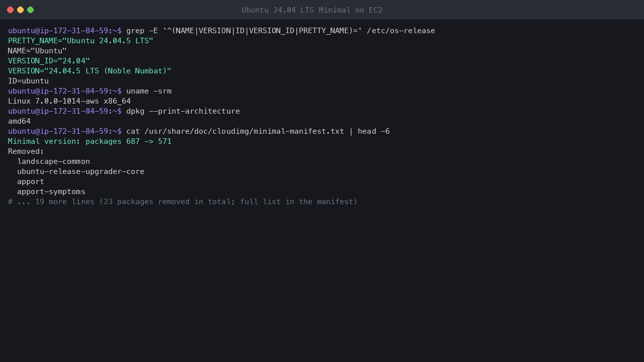Select the amd64 output line

(19, 121)
